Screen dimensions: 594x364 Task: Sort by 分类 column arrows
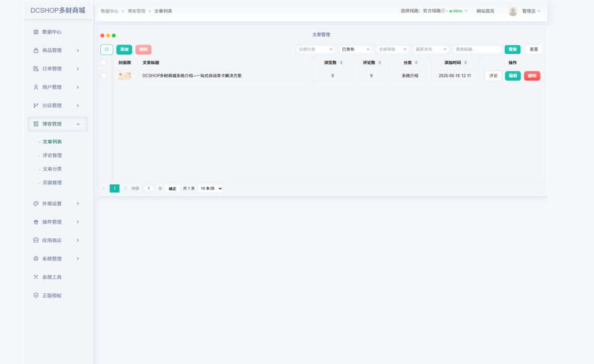pos(416,63)
